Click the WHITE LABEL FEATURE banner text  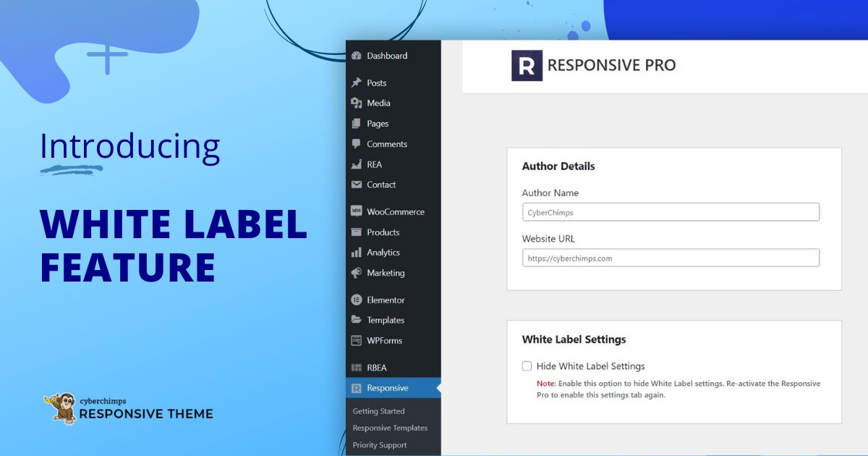coord(174,245)
